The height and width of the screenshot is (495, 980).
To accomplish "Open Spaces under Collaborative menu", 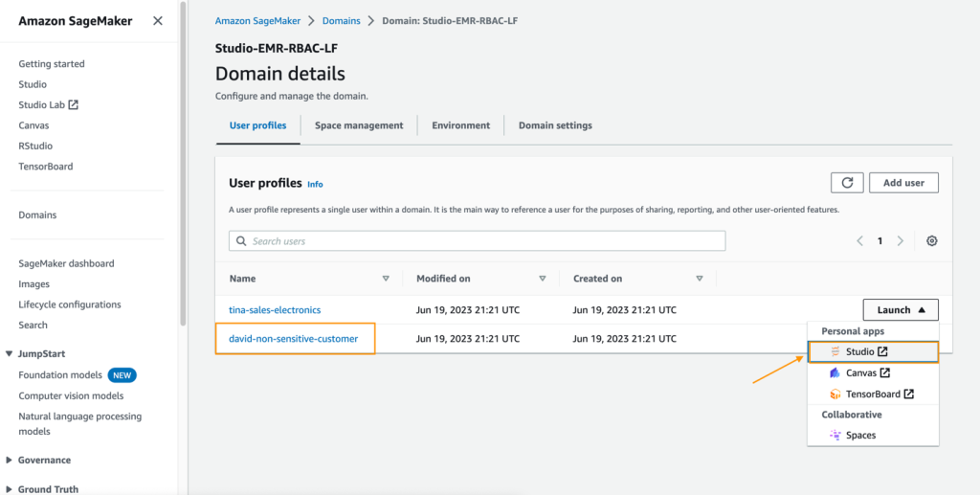I will click(873, 435).
